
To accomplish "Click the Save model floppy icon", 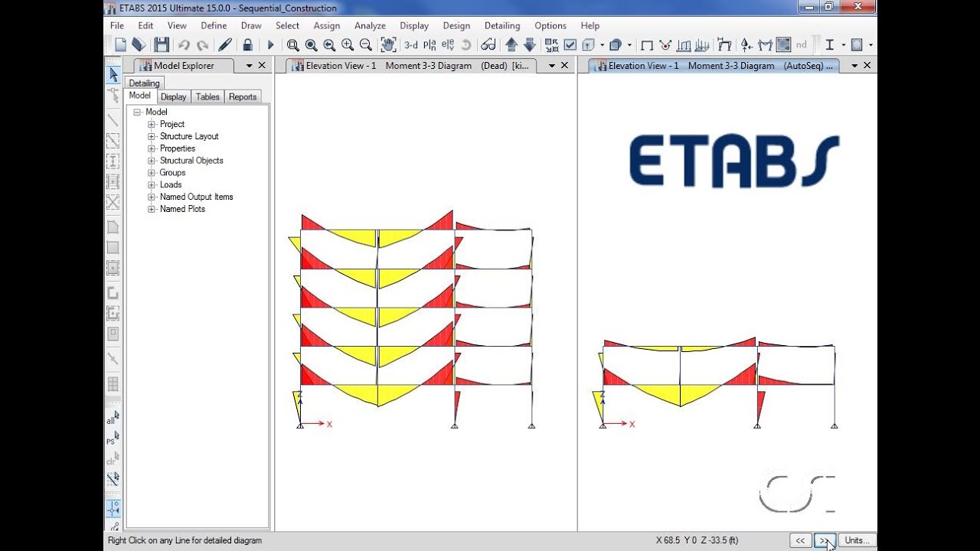I will tap(162, 45).
